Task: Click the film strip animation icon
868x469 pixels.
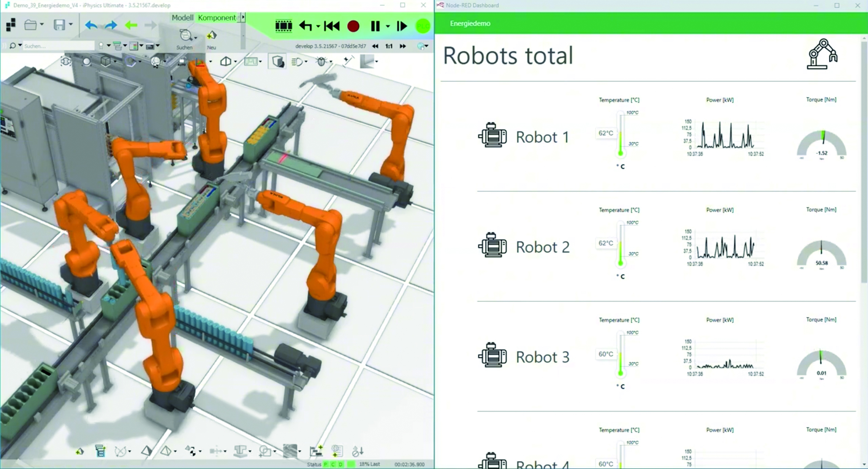Action: [283, 26]
